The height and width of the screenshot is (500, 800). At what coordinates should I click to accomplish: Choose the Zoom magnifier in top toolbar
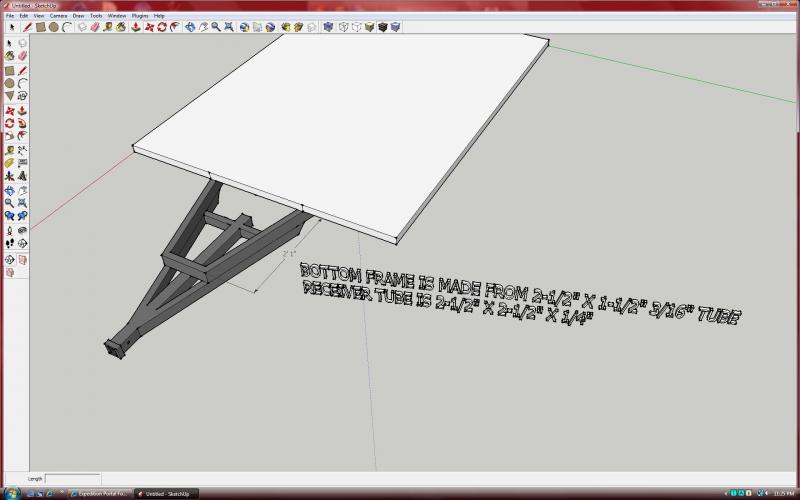pos(216,27)
